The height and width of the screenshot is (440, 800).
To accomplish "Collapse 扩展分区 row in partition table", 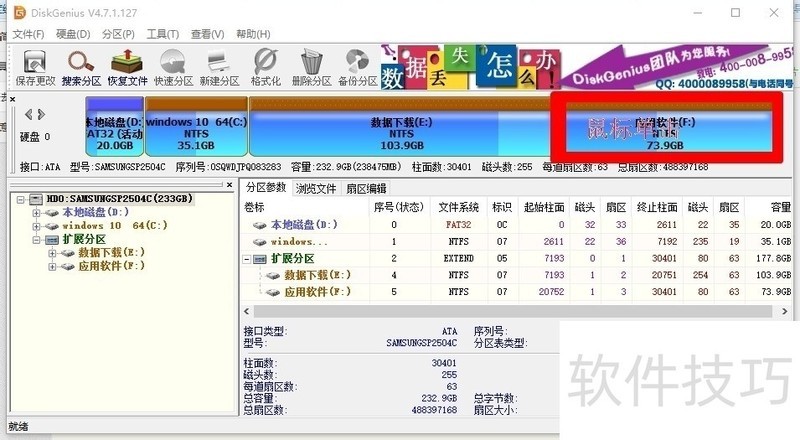I will click(x=246, y=259).
